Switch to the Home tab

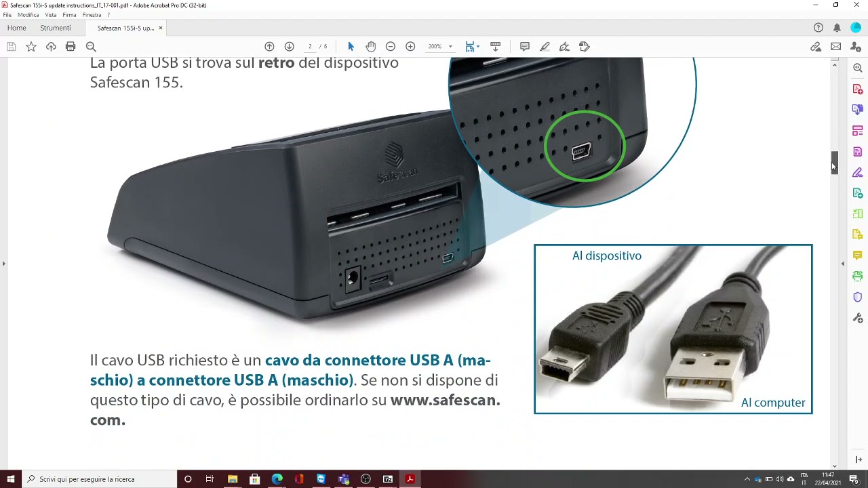16,28
